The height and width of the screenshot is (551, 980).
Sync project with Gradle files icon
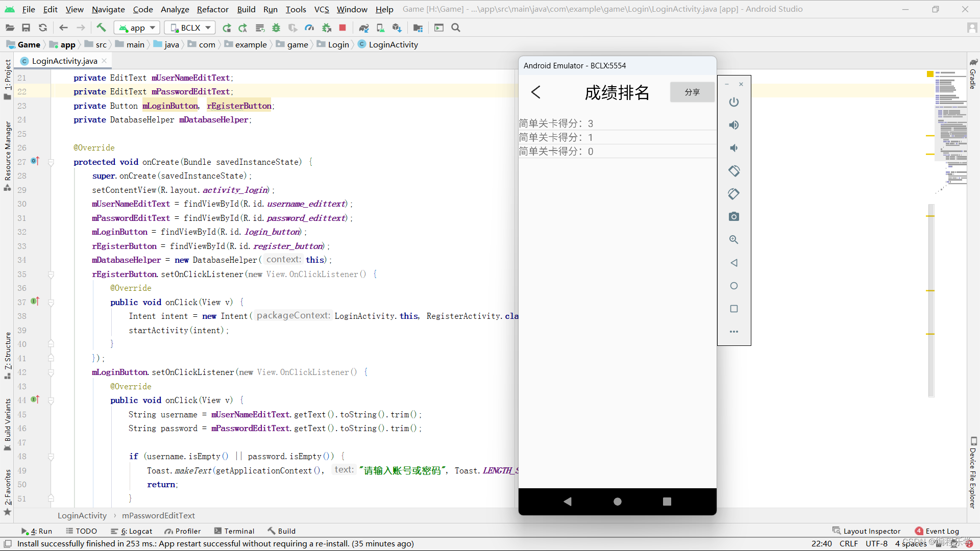click(x=364, y=28)
